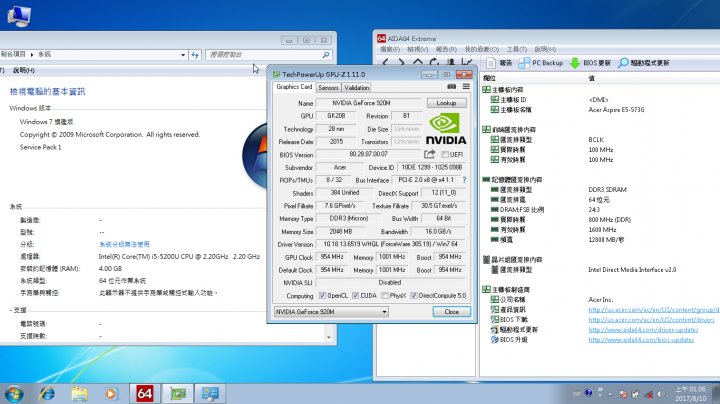Open the Windows Start menu orb
This screenshot has width=720, height=404.
[14, 393]
